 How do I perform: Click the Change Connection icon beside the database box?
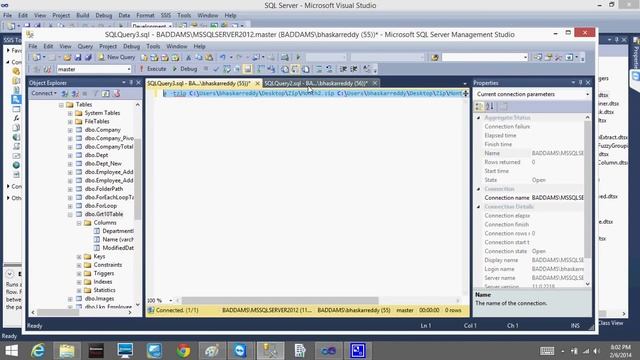pyautogui.click(x=47, y=69)
